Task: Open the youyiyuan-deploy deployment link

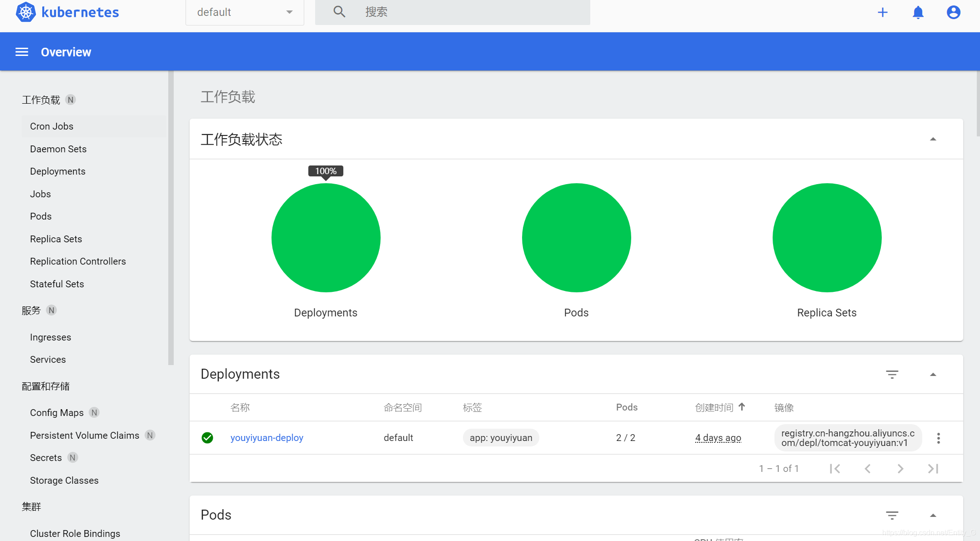Action: click(266, 438)
